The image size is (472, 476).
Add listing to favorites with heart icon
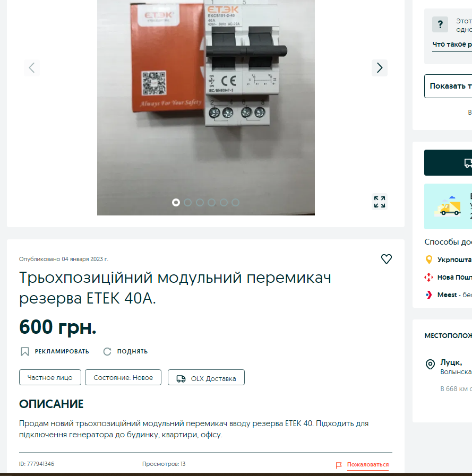tap(387, 259)
